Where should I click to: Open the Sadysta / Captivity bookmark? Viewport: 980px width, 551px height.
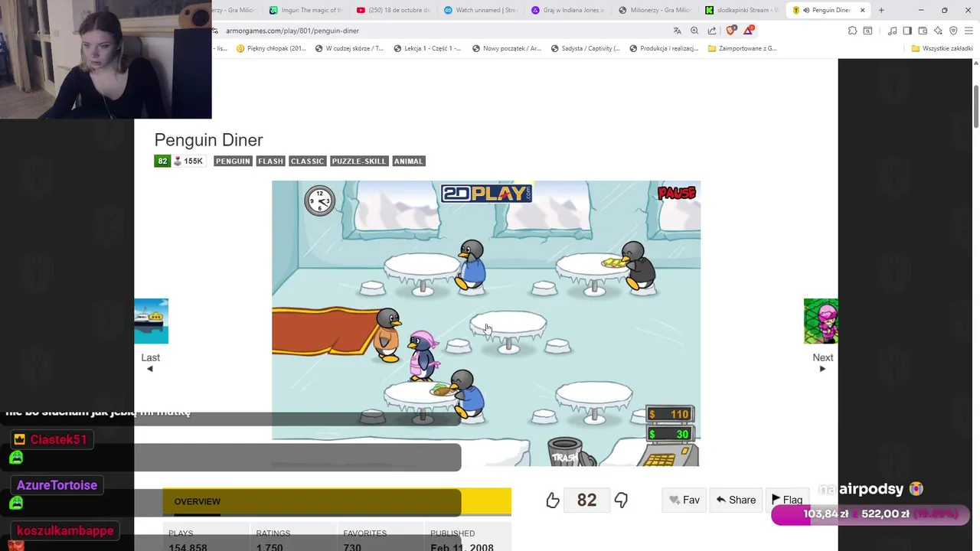pyautogui.click(x=586, y=48)
